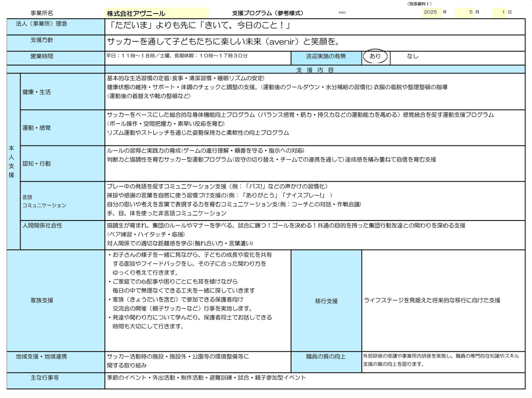Click the 主な行事等 header cell

click(x=56, y=381)
